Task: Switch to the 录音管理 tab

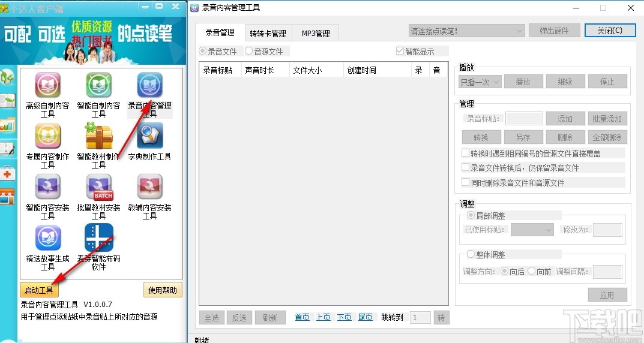Action: pyautogui.click(x=220, y=32)
